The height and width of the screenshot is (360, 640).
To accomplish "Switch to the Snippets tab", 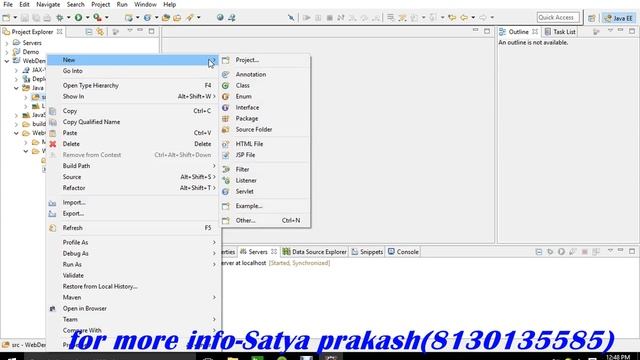I will (367, 252).
